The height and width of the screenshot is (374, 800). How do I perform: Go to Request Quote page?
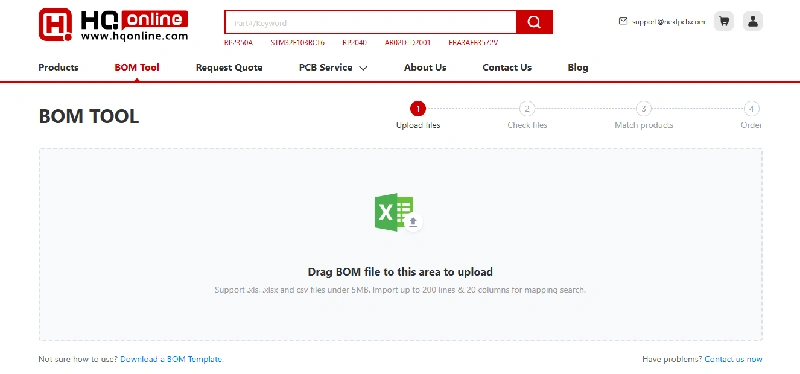pos(229,67)
